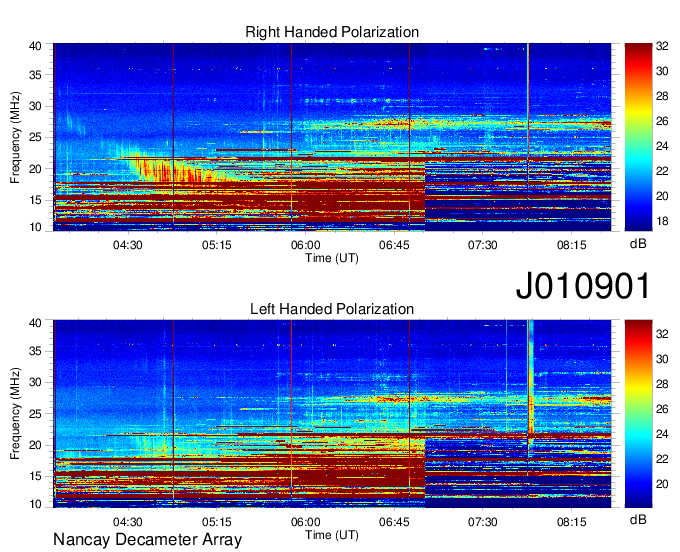The image size is (680, 552).
Task: Click the 35 MHz tick on Right Handed plot
Action: coord(35,75)
